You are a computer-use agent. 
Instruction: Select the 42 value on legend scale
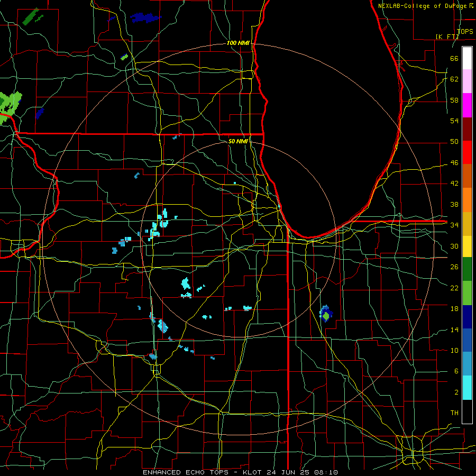pyautogui.click(x=454, y=184)
